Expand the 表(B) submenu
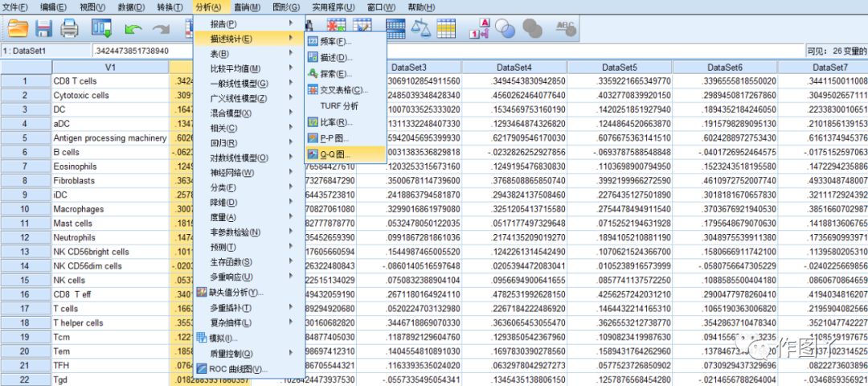868x386 pixels. tap(248, 54)
